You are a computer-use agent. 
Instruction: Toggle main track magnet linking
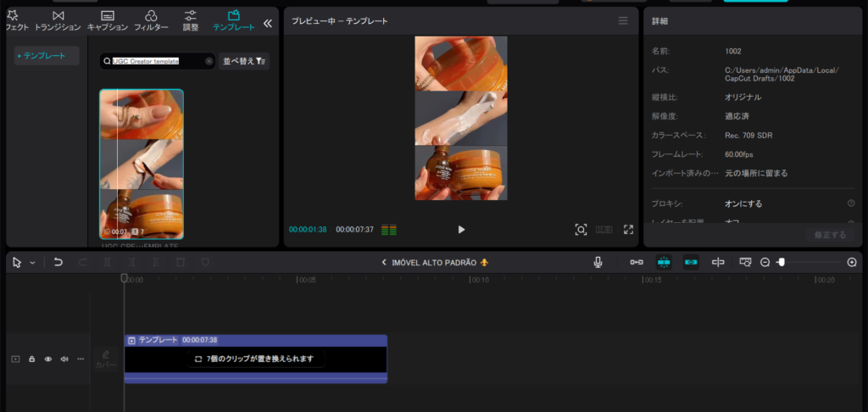(x=637, y=263)
